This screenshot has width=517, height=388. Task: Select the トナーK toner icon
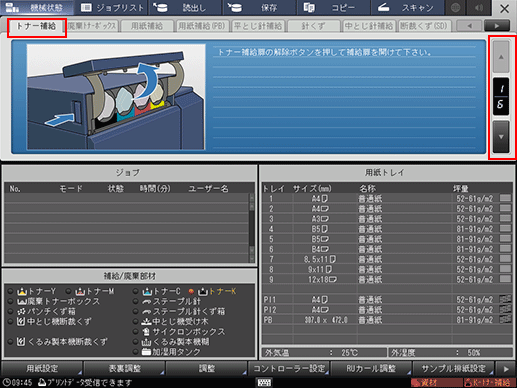point(203,292)
